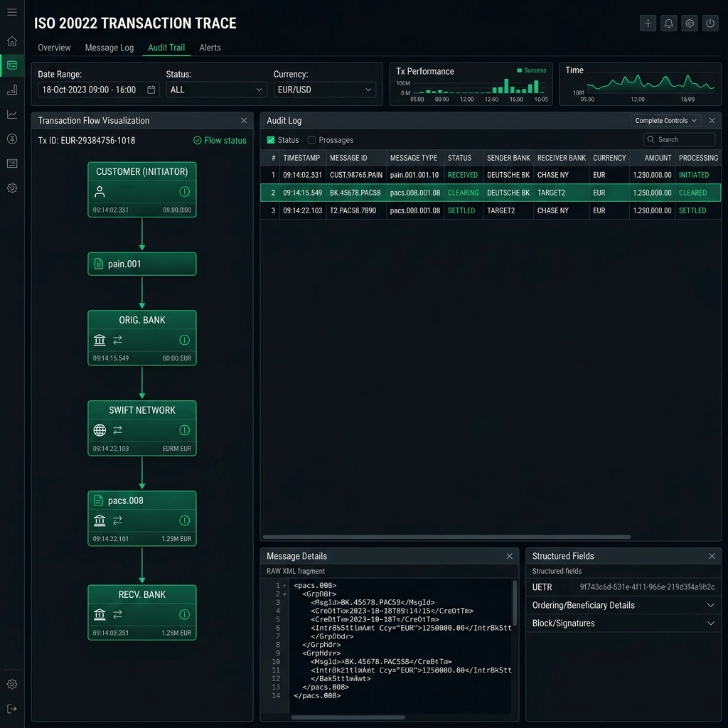Sort by MESSAGE TYPE column header
The height and width of the screenshot is (728, 728).
[x=413, y=158]
